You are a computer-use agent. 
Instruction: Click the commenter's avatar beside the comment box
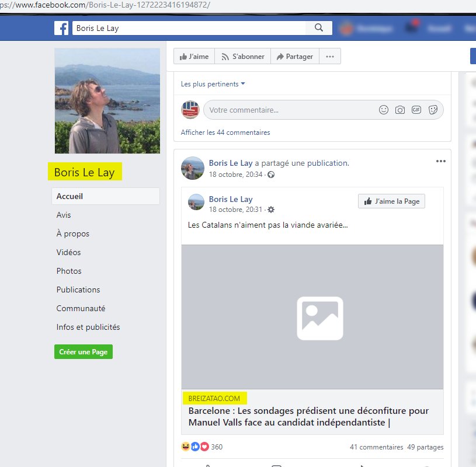coord(190,110)
